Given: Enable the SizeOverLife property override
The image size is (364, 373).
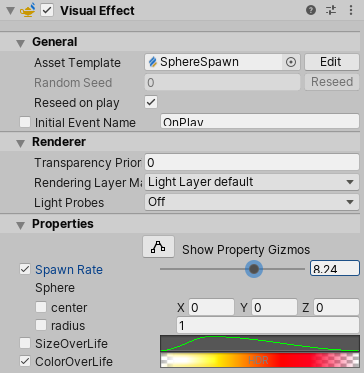Looking at the screenshot, I should 25,343.
